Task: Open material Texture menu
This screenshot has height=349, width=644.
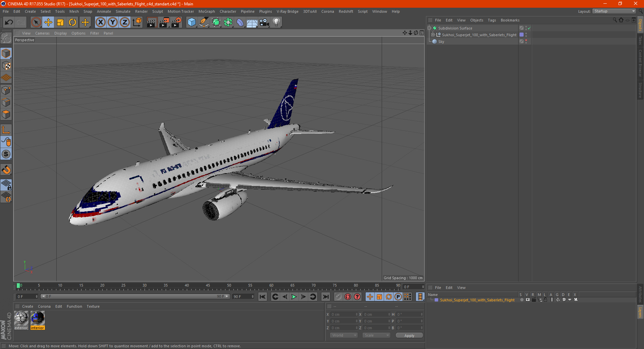Action: coord(93,306)
